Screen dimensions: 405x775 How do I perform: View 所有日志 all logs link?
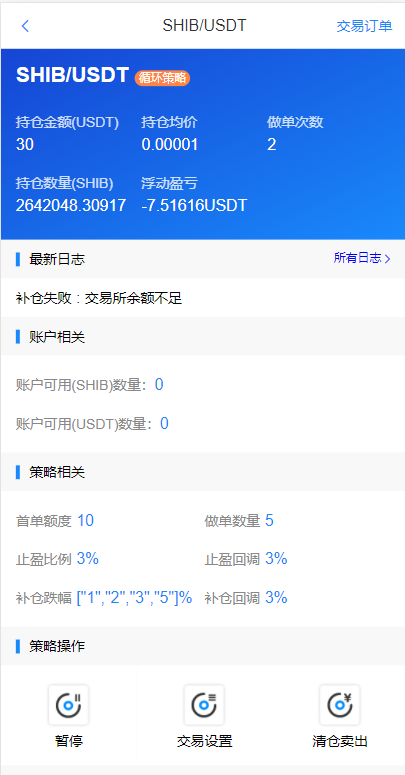pyautogui.click(x=358, y=258)
